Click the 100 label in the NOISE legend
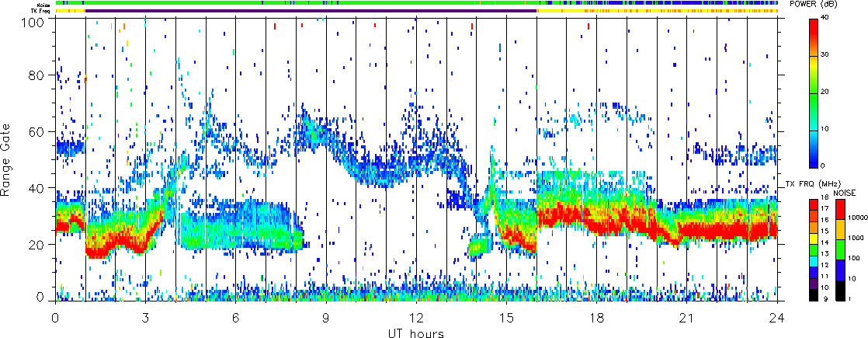The height and width of the screenshot is (338, 868). [x=853, y=260]
